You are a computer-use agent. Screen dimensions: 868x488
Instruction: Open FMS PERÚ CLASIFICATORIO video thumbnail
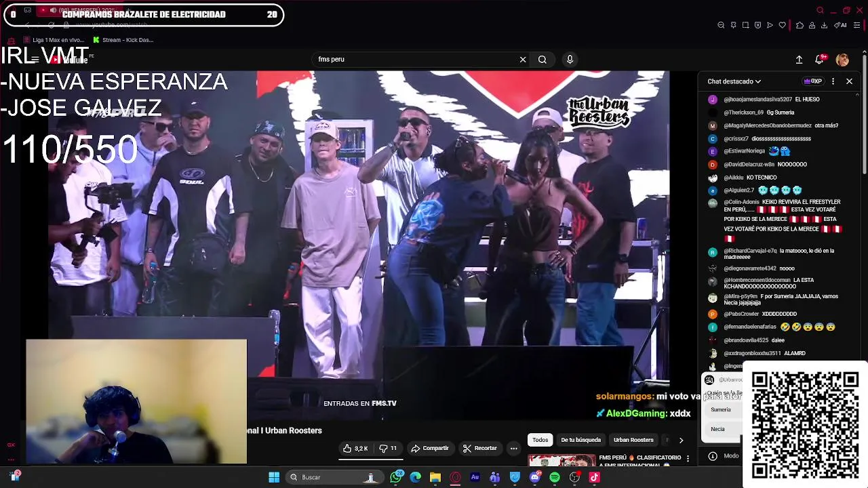coord(561,460)
